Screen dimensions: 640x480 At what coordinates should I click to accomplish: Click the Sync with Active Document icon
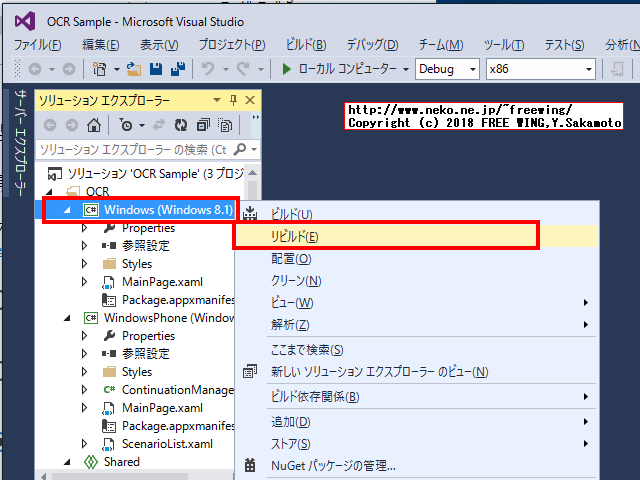159,125
